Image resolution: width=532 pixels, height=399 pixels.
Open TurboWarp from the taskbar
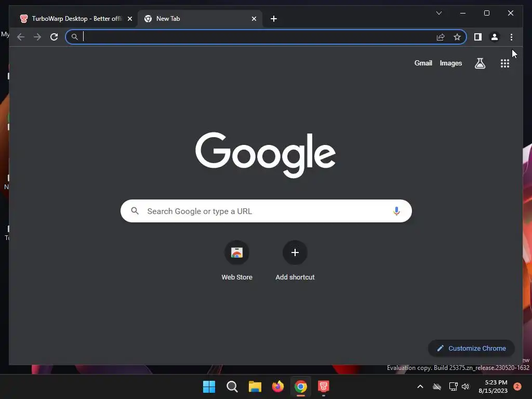coord(324,387)
